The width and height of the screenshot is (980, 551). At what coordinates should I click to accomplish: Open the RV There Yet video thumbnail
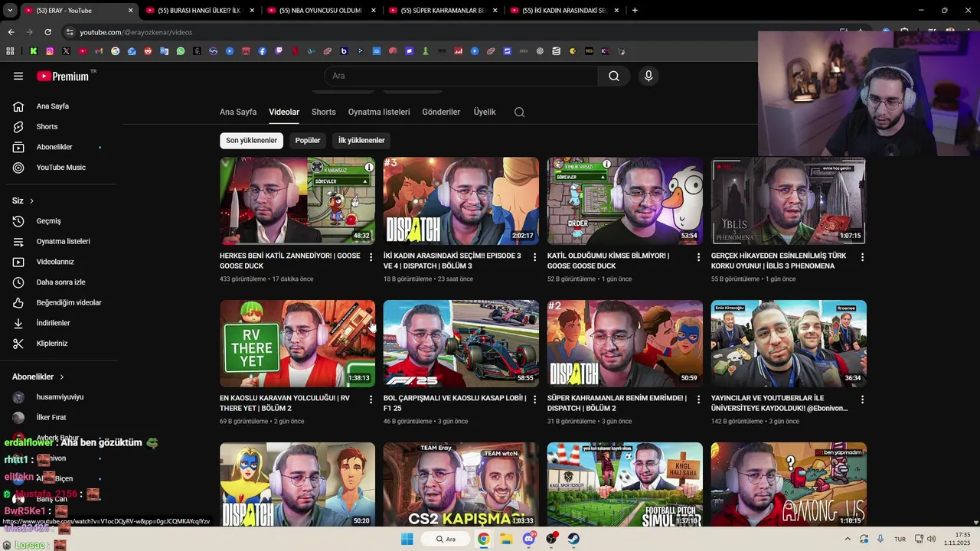[x=298, y=344]
